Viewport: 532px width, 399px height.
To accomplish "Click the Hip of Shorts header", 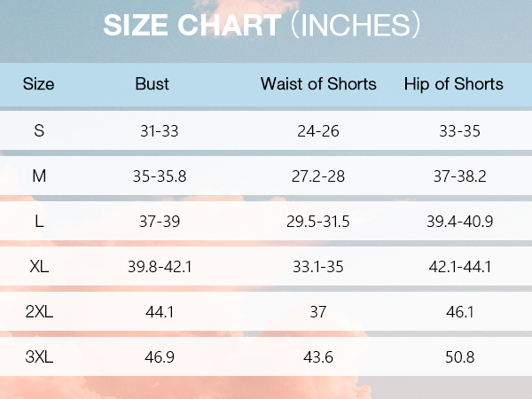I will [x=454, y=84].
